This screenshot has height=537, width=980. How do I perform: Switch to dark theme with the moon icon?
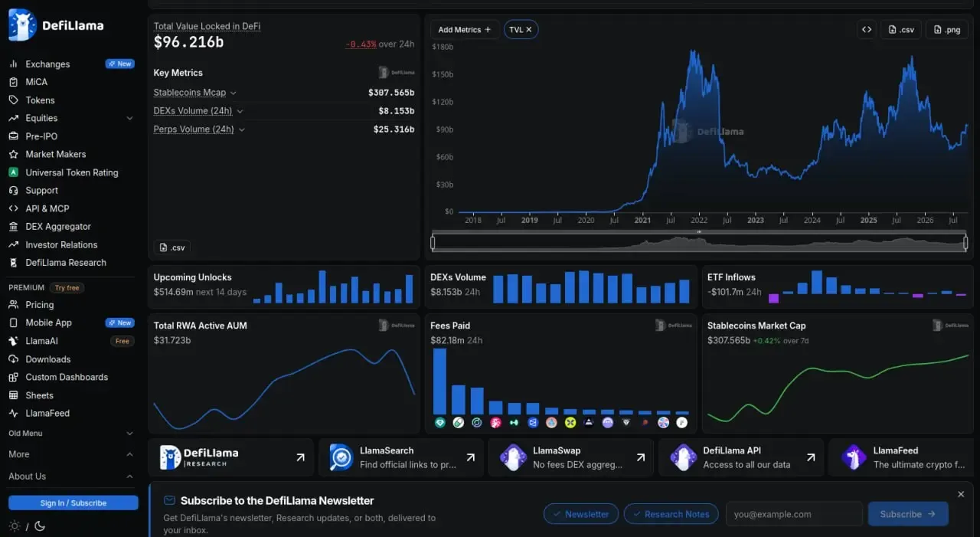point(40,526)
